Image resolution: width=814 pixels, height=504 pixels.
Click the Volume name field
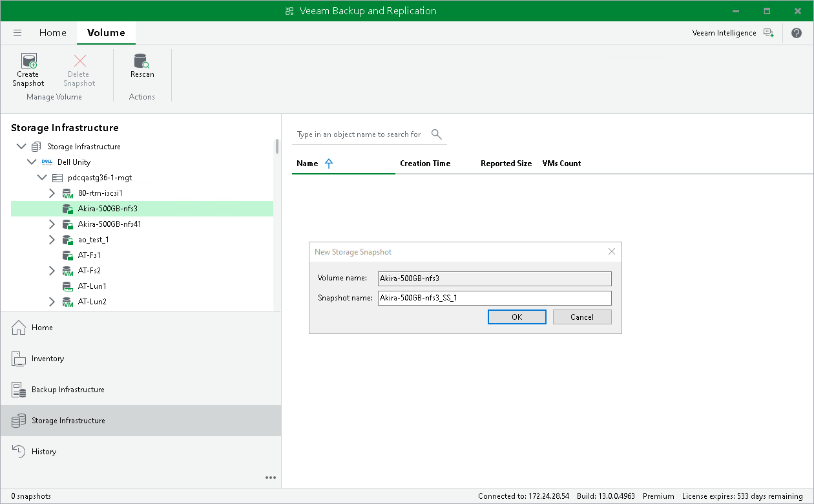(494, 278)
